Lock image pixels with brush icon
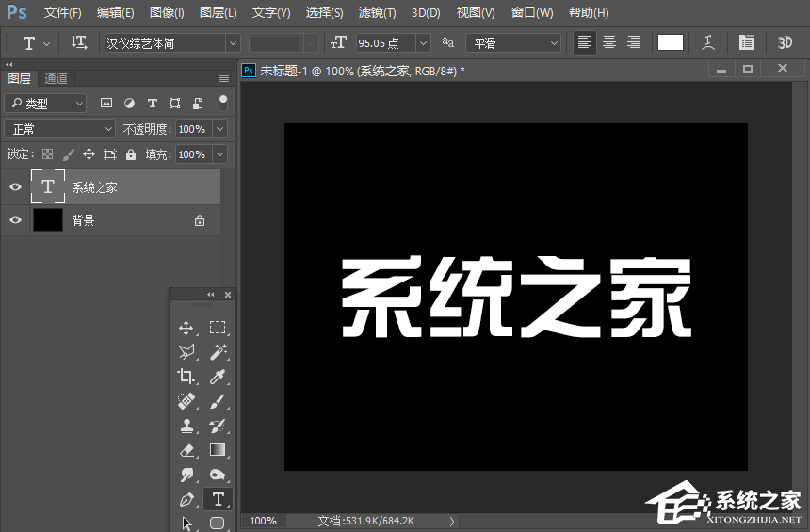 pos(68,153)
